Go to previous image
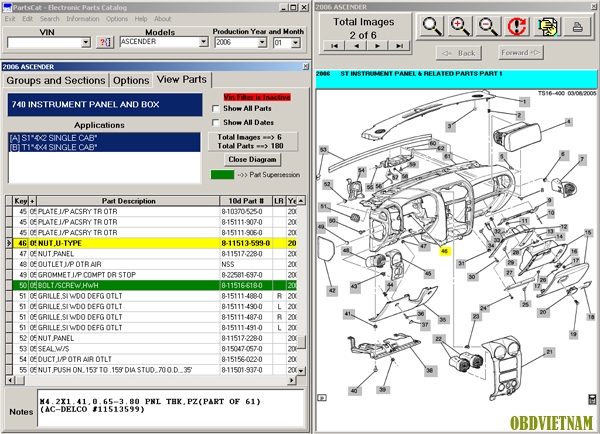Viewport: 600px width, 434px height. (x=356, y=46)
